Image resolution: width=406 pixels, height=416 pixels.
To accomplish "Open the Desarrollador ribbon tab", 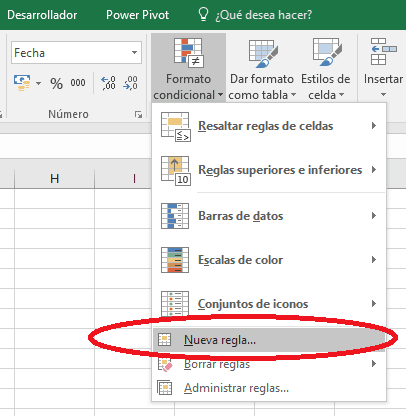I will pos(42,15).
